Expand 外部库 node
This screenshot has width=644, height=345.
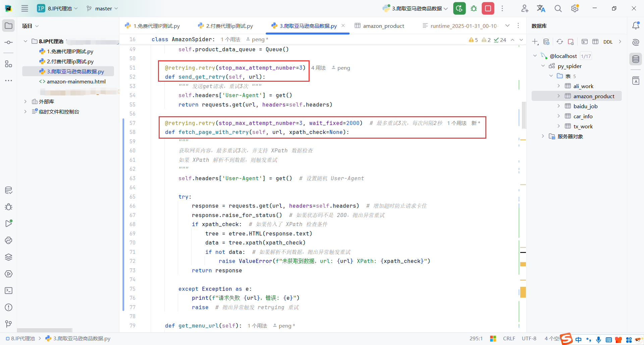pos(25,101)
